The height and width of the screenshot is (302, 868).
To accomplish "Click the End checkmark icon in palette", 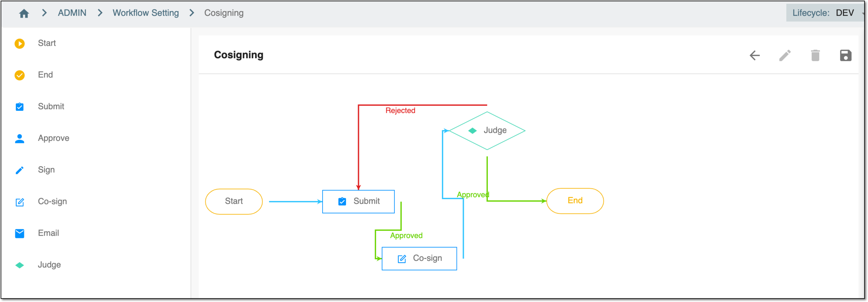I will [x=20, y=75].
